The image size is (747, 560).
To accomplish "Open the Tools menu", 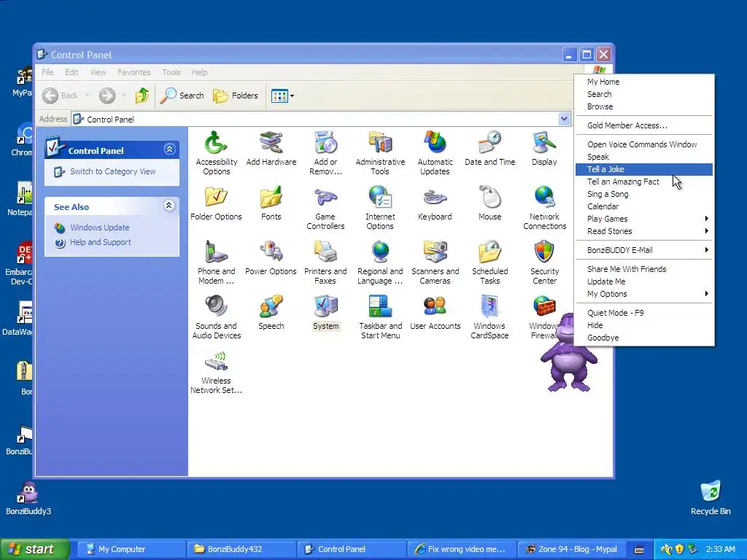I will [x=171, y=72].
